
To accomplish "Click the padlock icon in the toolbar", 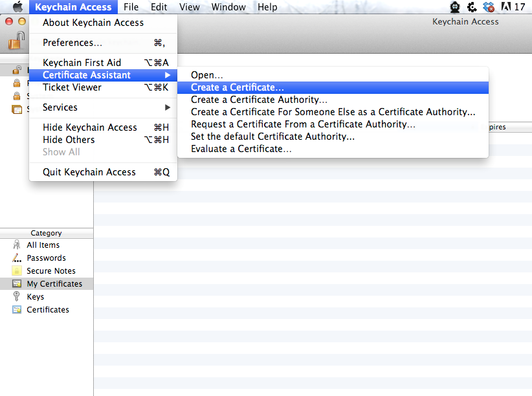I will click(x=16, y=40).
